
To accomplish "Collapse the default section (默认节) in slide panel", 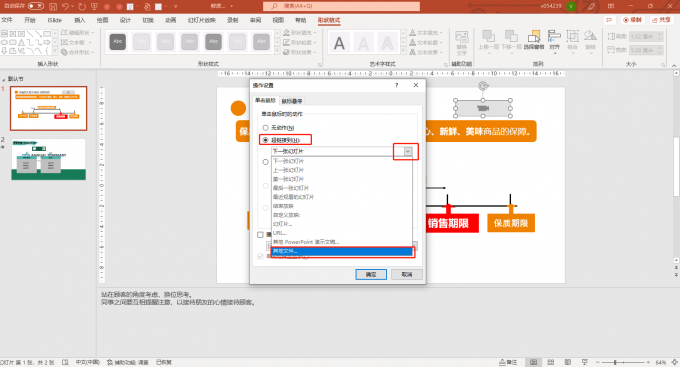I will 4,79.
